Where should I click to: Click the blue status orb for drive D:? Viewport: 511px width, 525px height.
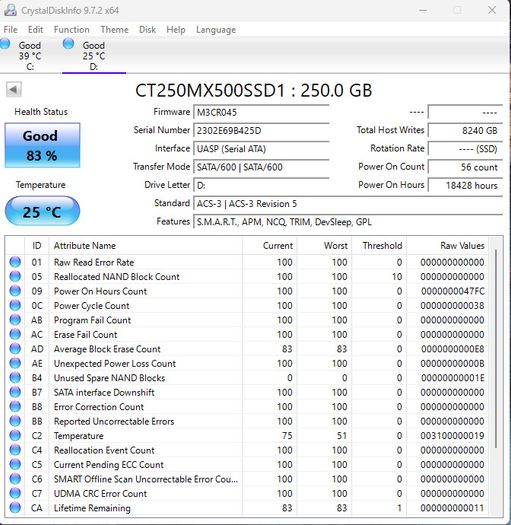click(x=68, y=44)
